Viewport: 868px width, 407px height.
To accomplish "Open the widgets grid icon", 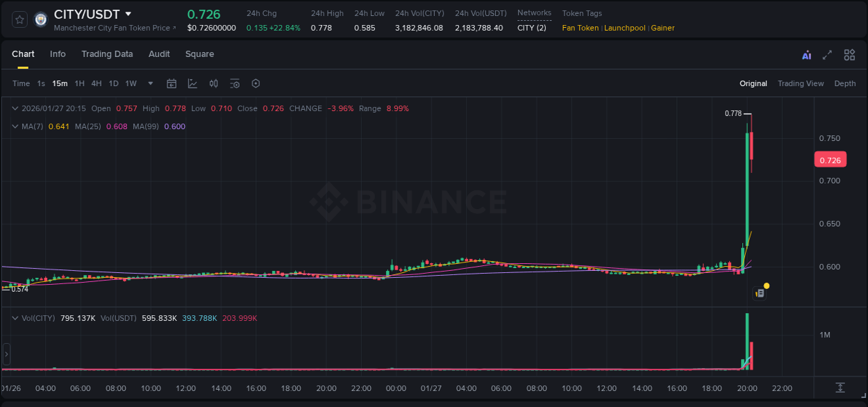I will click(x=849, y=54).
